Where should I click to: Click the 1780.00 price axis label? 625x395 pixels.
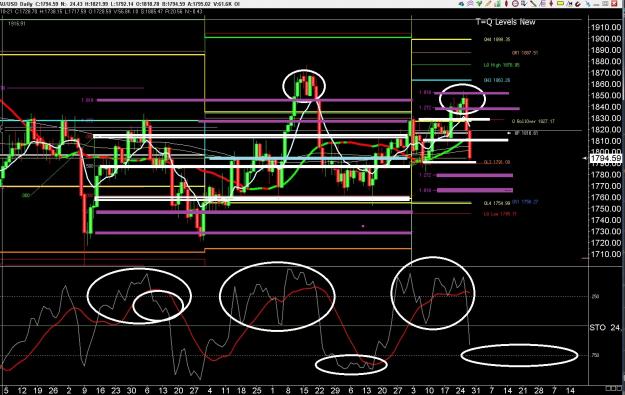pos(605,175)
